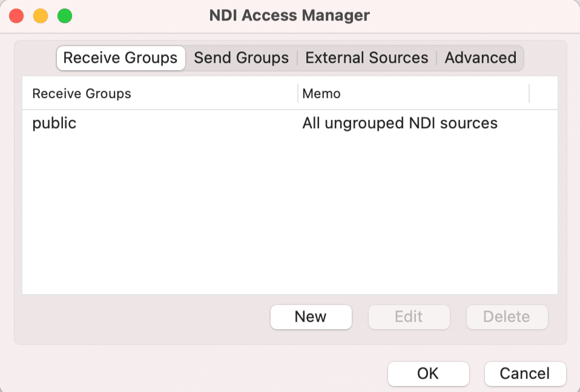Click the Memo column header
The width and height of the screenshot is (580, 392).
point(321,94)
